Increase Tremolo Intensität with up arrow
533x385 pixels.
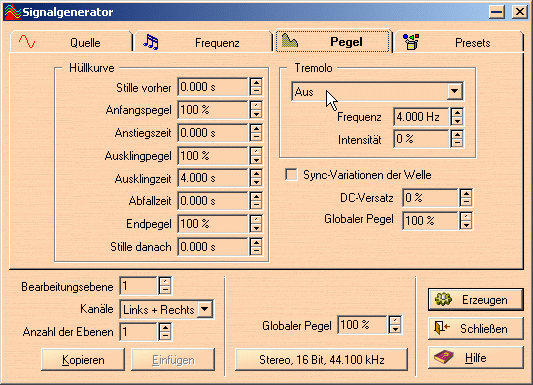tap(457, 135)
